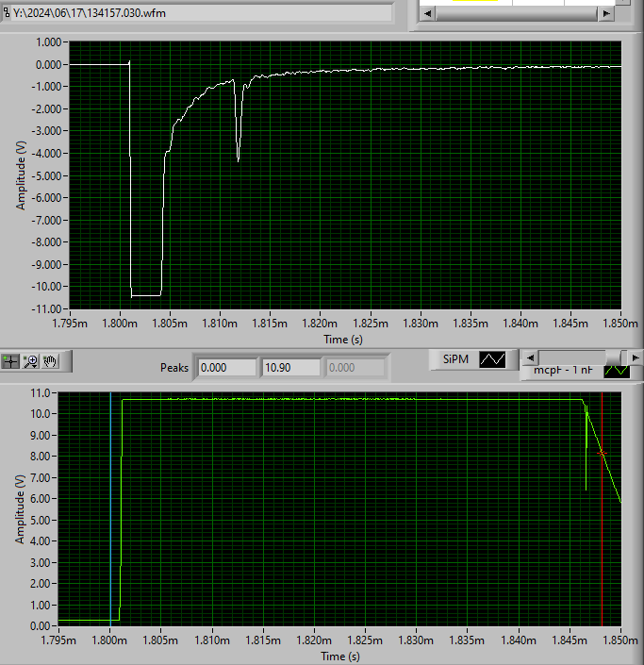Image resolution: width=644 pixels, height=665 pixels.
Task: Click the lower graph's Amplitude (V) axis title
Action: pos(20,509)
